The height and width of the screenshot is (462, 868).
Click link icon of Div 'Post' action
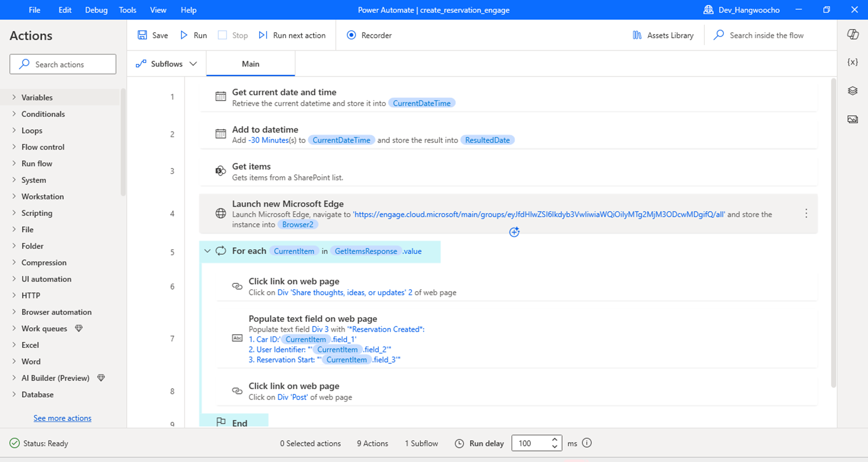click(237, 391)
